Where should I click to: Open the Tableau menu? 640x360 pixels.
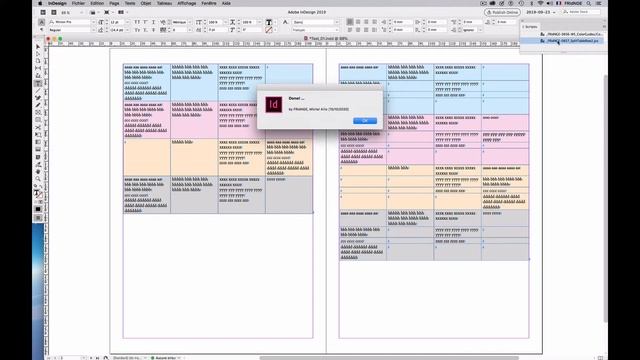pyautogui.click(x=164, y=3)
